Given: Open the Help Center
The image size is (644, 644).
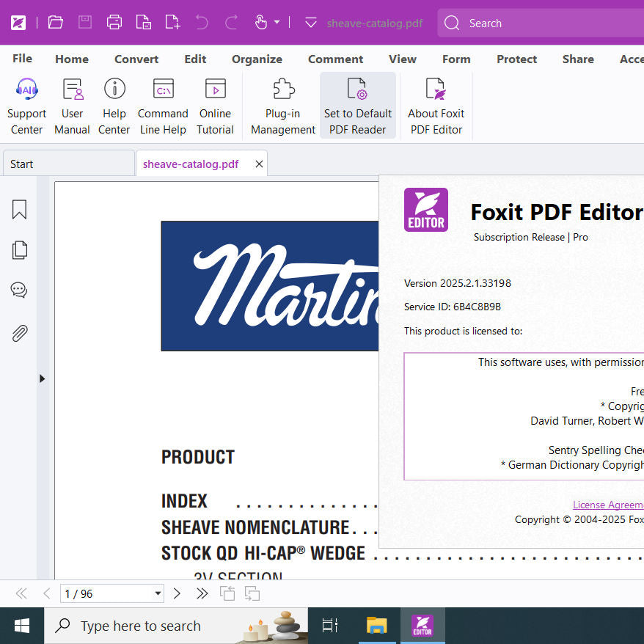Looking at the screenshot, I should pos(114,106).
